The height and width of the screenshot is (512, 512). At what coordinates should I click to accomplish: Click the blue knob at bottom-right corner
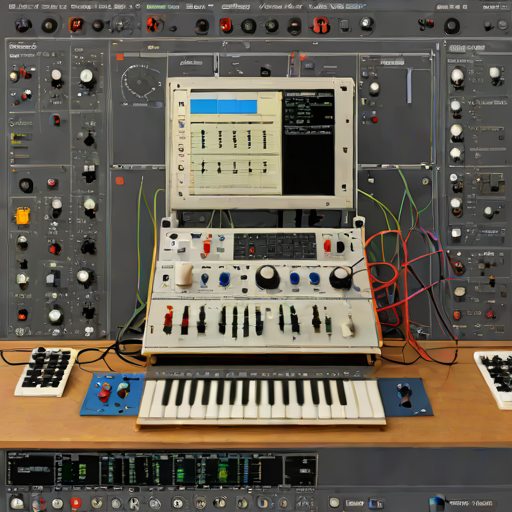pos(437,503)
